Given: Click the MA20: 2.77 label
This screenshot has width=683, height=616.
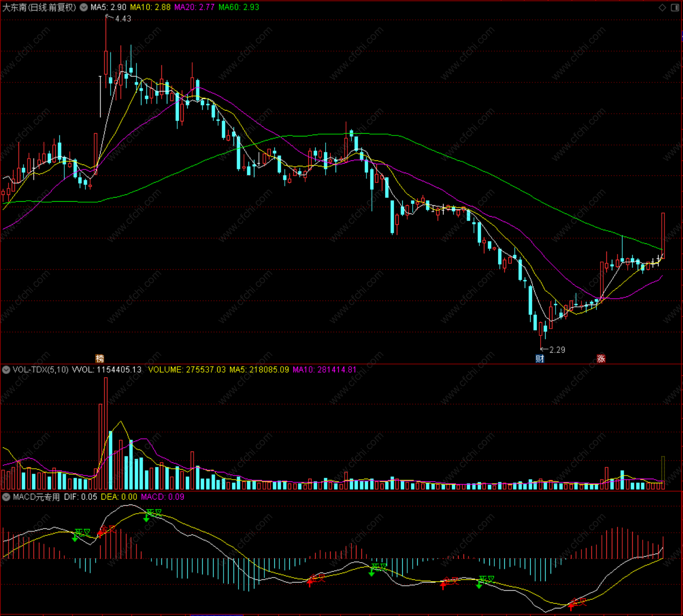Looking at the screenshot, I should [194, 7].
